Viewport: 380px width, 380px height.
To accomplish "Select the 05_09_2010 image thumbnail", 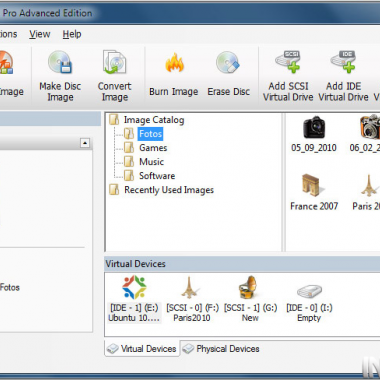I will coord(314,134).
